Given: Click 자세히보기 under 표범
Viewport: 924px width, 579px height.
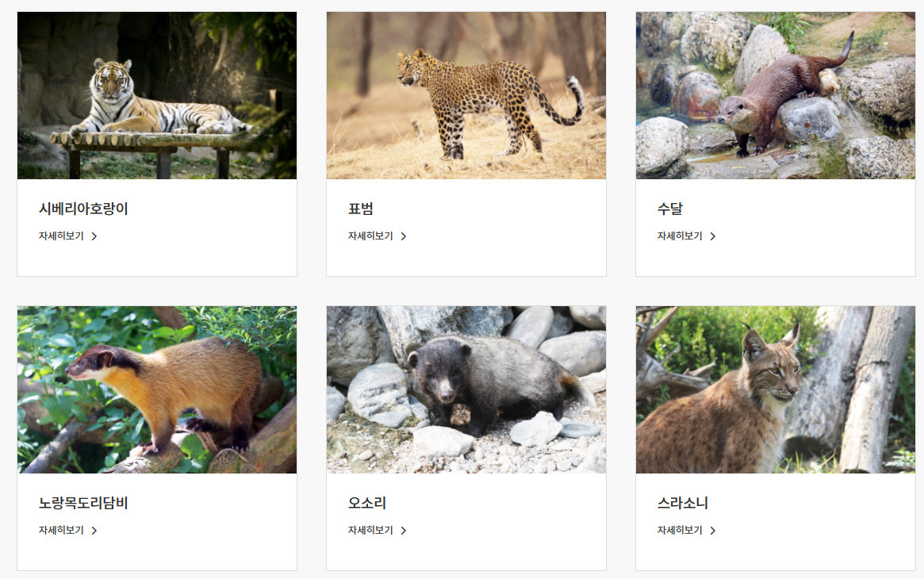Looking at the screenshot, I should [370, 236].
